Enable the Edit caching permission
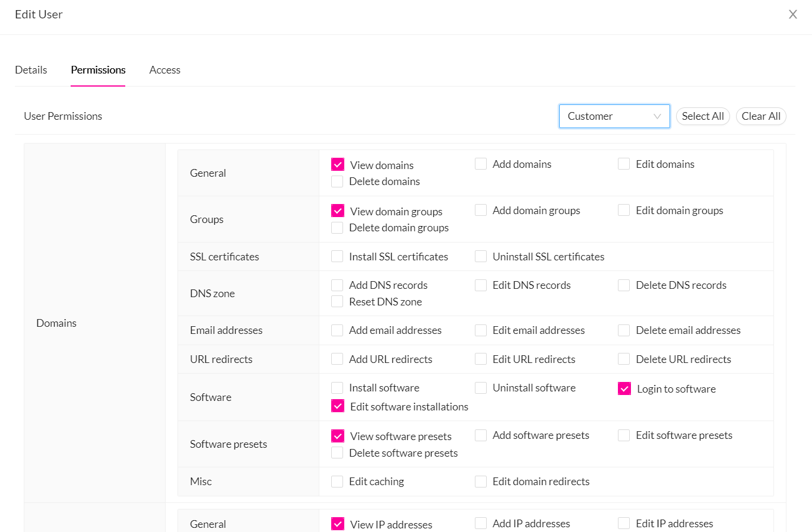The width and height of the screenshot is (812, 532). point(337,481)
